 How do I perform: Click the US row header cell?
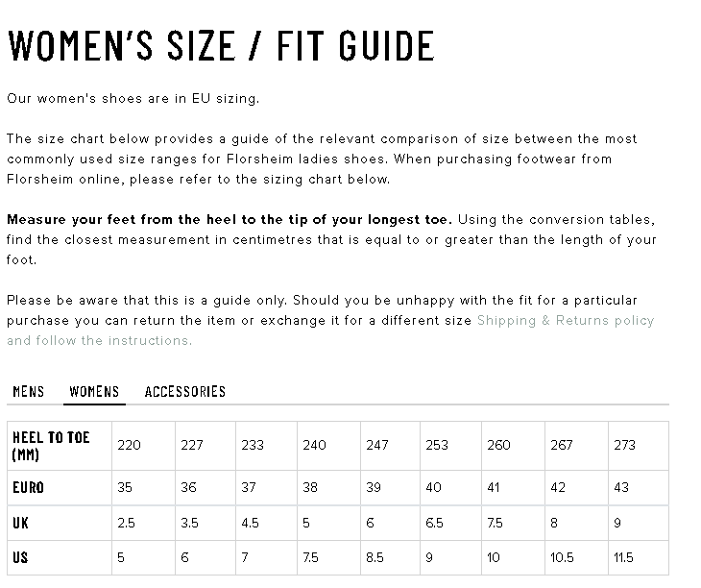tap(21, 557)
